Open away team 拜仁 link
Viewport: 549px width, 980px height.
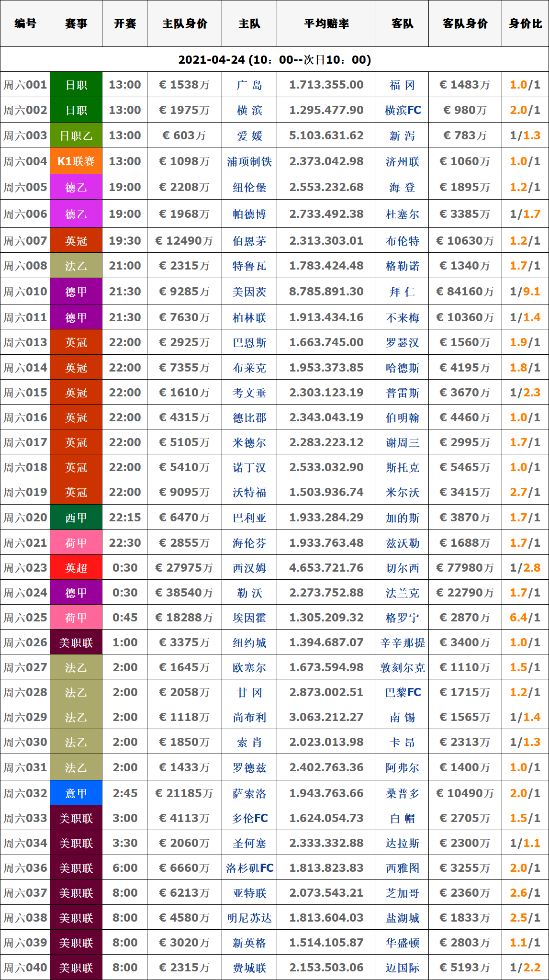pos(402,292)
